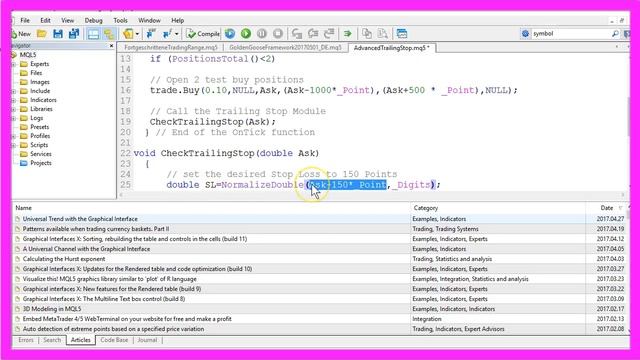Open the File menu
The image size is (640, 360).
pos(25,20)
